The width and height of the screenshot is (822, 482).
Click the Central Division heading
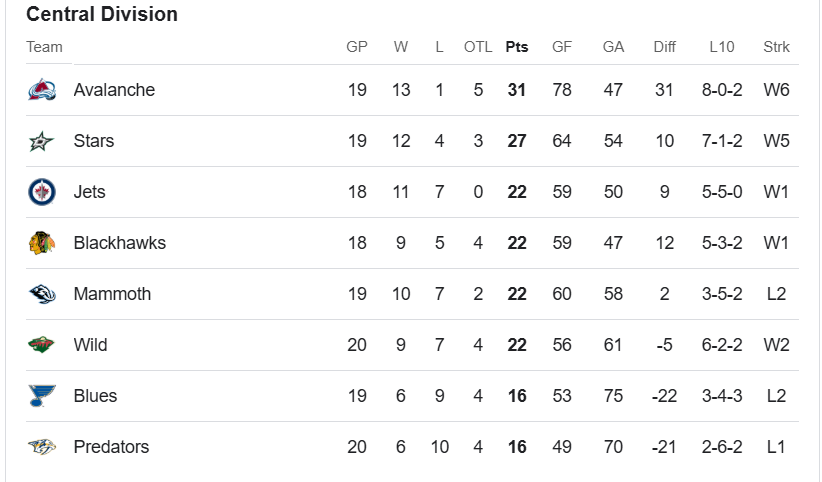coord(102,15)
